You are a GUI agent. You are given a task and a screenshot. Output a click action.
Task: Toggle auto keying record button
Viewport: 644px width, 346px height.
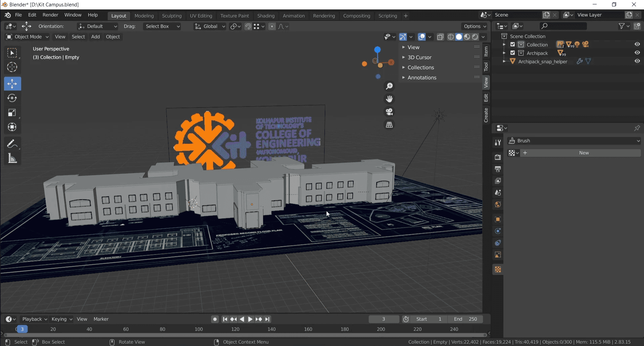click(x=215, y=319)
